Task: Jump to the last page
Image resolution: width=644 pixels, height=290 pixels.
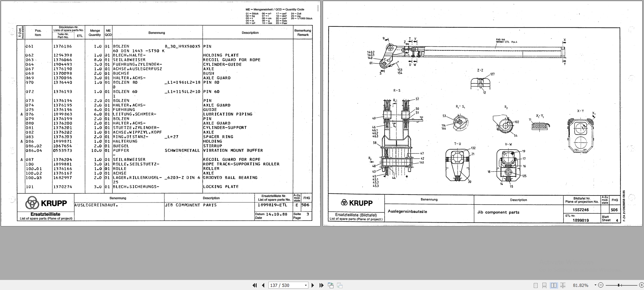Action: pos(321,285)
